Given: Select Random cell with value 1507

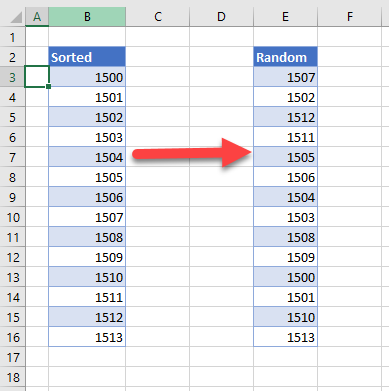Looking at the screenshot, I should (285, 77).
